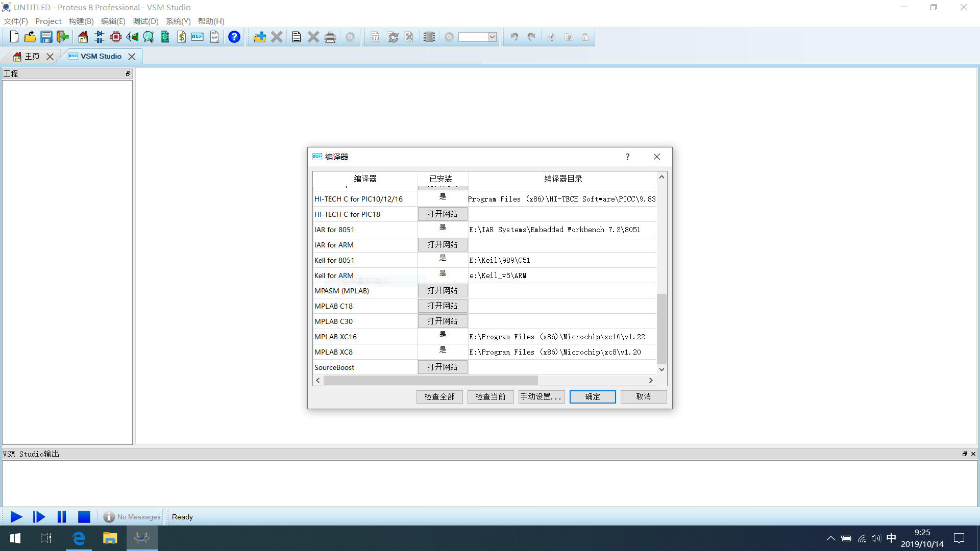Click the redo arrow icon

click(531, 37)
